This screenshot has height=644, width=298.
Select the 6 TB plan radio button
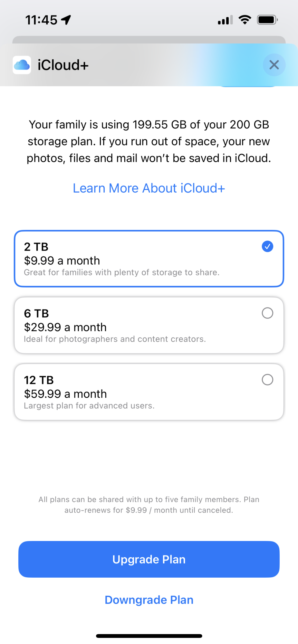[x=267, y=313]
